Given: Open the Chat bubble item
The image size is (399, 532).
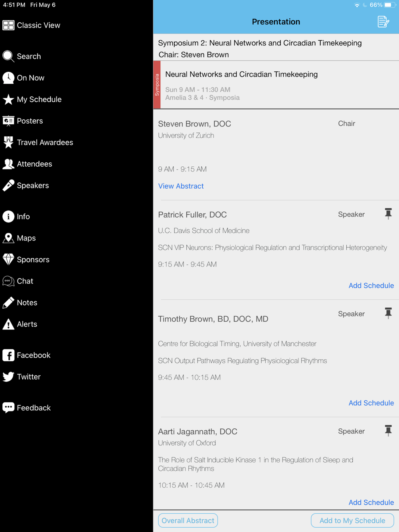Looking at the screenshot, I should tap(18, 281).
